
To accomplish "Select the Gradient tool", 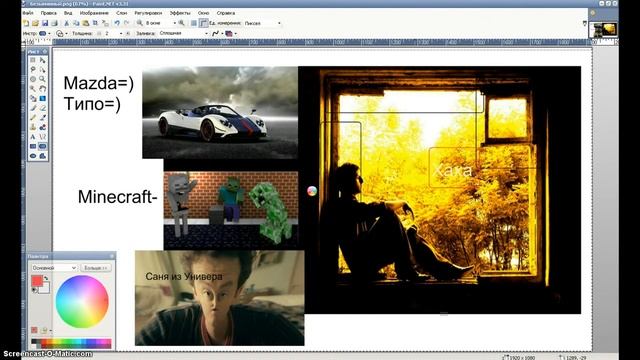I will click(42, 98).
